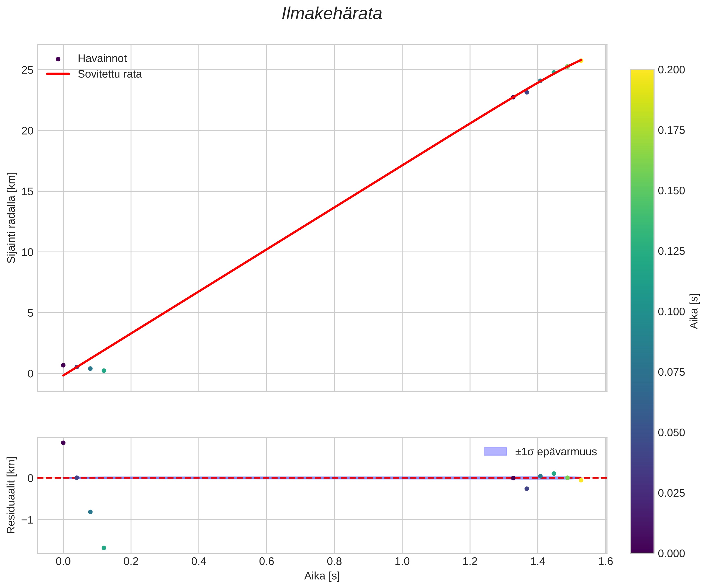
Task: Click the Havainnot legend marker dot
Action: click(58, 59)
